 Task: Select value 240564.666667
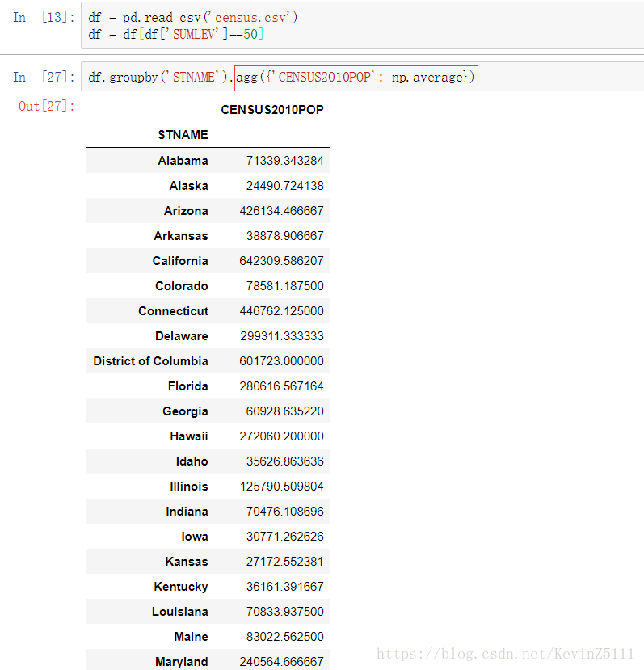pyautogui.click(x=282, y=662)
